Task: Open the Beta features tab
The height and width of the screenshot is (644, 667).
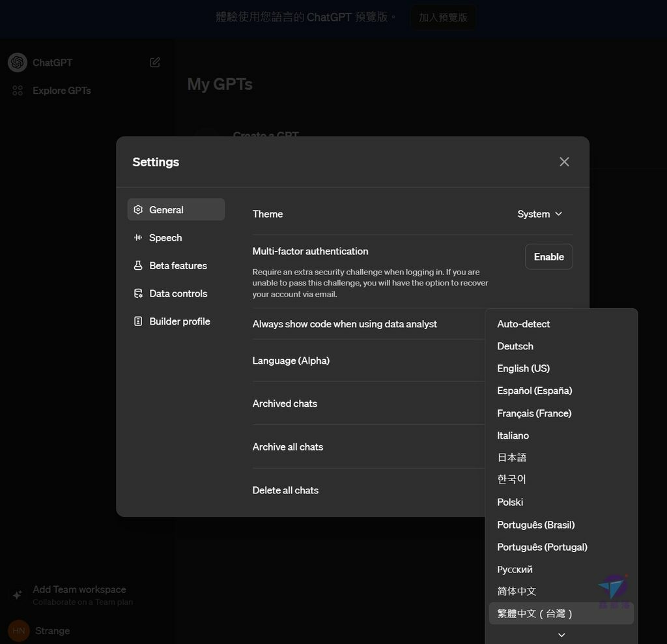Action: click(176, 265)
